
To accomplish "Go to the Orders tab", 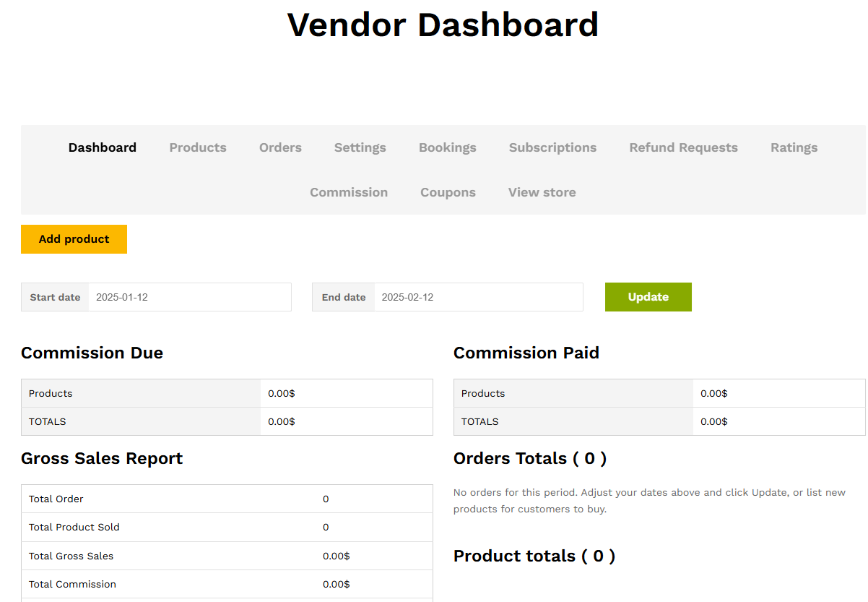I will [280, 147].
